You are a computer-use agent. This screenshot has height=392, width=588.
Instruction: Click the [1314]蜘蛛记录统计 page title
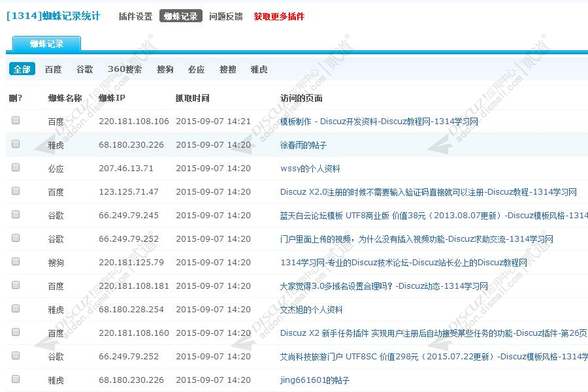pyautogui.click(x=54, y=16)
